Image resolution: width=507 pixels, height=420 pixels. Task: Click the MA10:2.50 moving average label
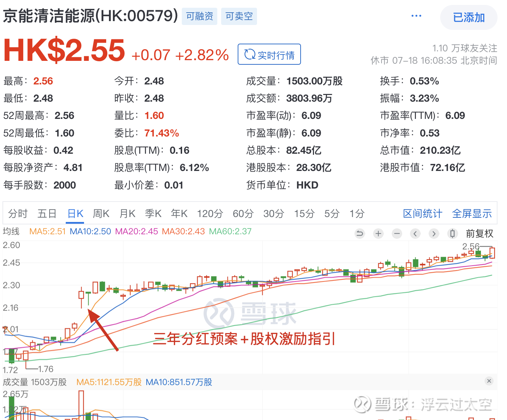[90, 231]
